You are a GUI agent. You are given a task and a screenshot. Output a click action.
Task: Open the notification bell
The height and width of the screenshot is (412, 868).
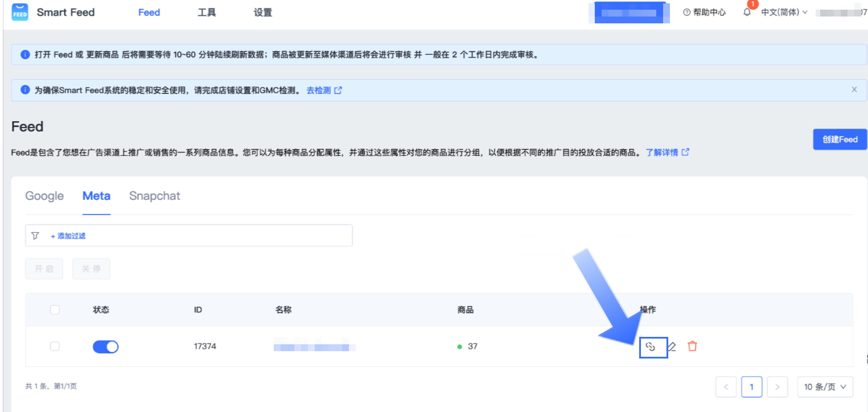tap(747, 13)
